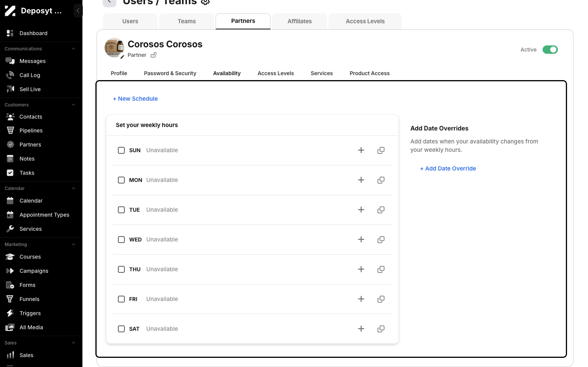The height and width of the screenshot is (367, 588).
Task: Open the Pipelines funnel icon
Action: (x=10, y=130)
